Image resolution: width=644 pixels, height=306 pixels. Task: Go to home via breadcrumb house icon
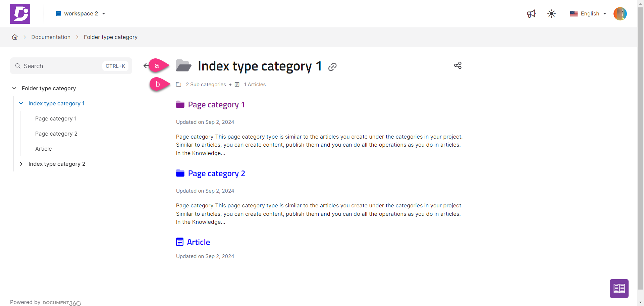coord(15,37)
